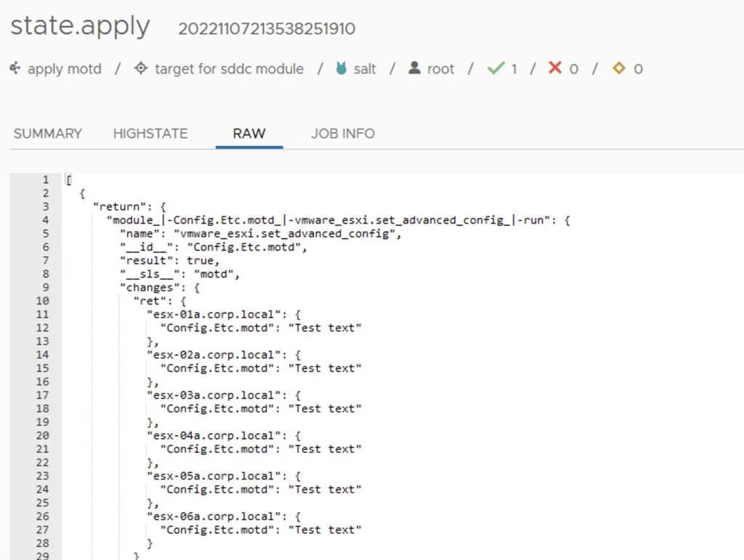
Task: Open target for sddc module link
Action: pos(229,69)
